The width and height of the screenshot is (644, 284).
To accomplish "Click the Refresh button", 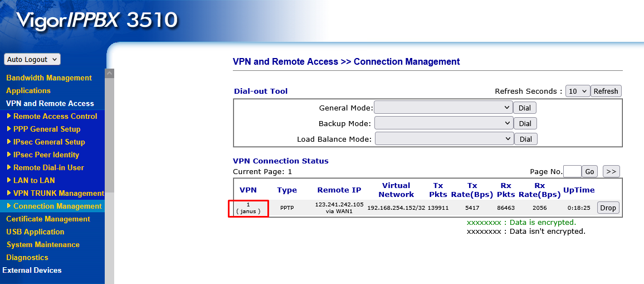I will click(x=606, y=91).
